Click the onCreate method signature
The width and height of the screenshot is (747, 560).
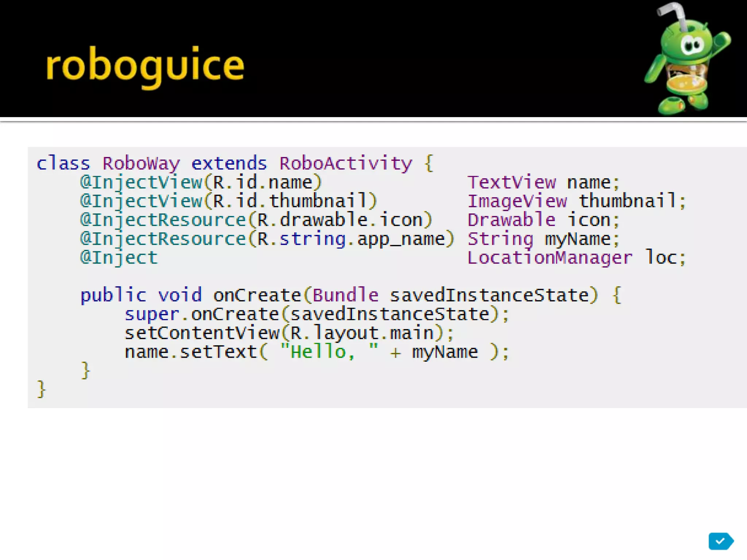339,295
